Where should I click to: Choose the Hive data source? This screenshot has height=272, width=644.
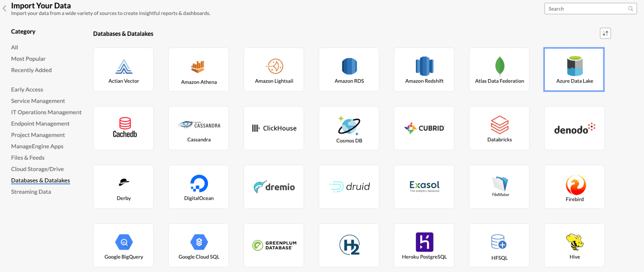pos(575,245)
